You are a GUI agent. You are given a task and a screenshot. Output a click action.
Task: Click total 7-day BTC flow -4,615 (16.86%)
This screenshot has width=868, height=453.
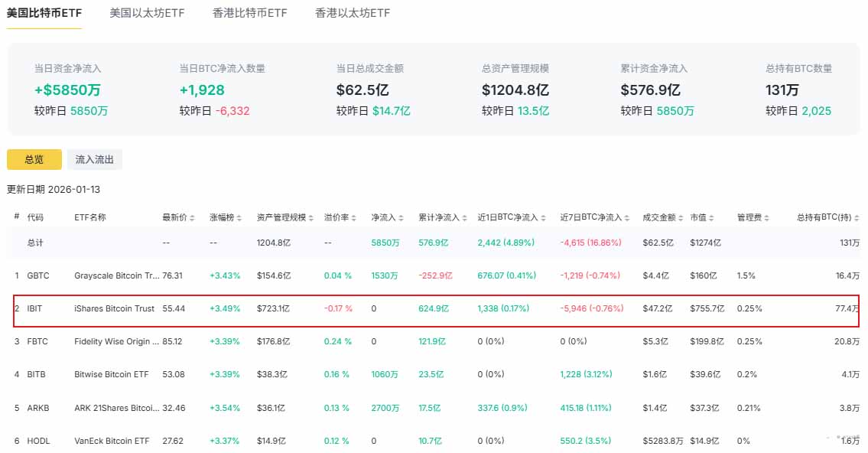pos(590,243)
